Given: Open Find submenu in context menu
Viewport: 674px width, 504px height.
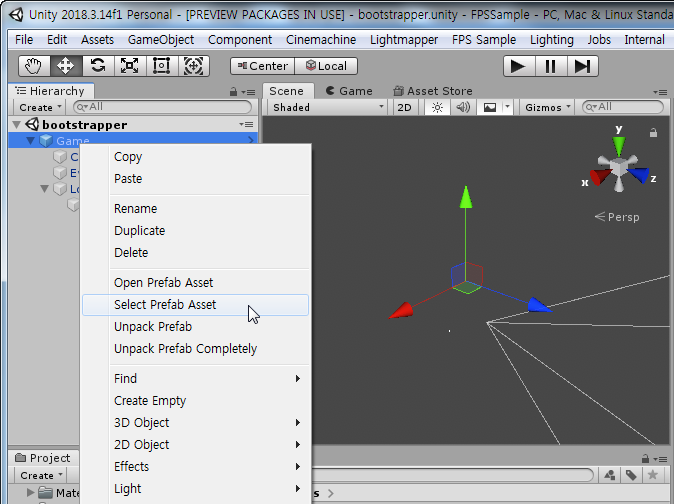Looking at the screenshot, I should click(x=196, y=379).
